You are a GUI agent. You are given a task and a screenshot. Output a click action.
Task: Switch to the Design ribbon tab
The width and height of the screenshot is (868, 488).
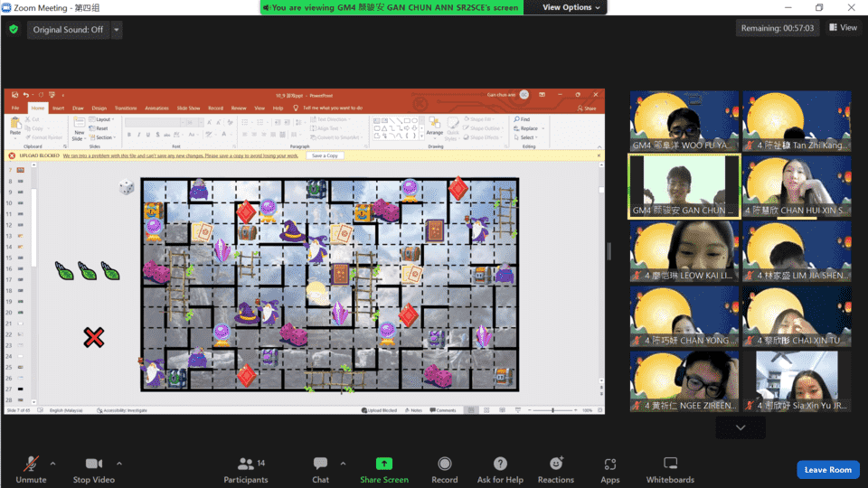point(99,108)
